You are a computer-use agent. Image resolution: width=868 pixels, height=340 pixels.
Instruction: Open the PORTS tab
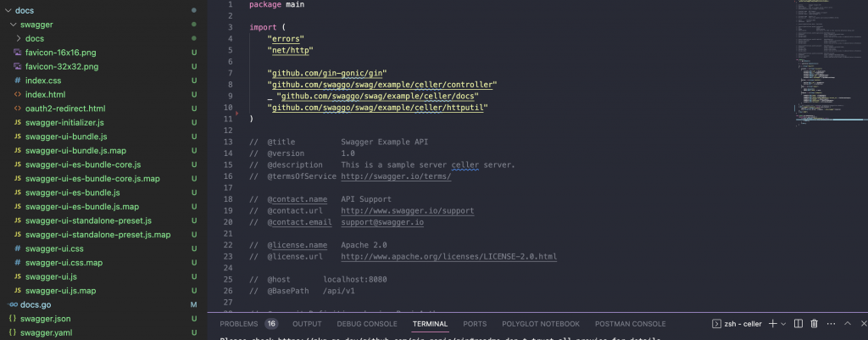475,324
